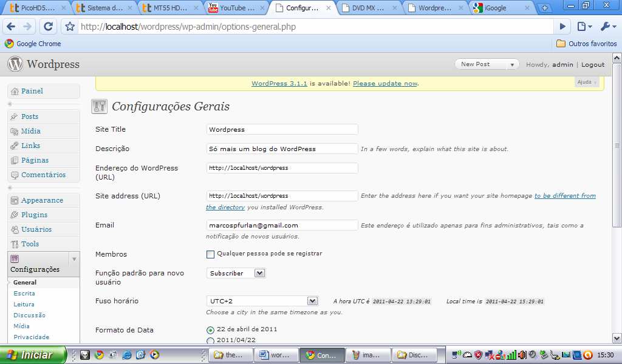This screenshot has width=622, height=364.
Task: Expand the Ajuda help tab
Action: point(586,82)
